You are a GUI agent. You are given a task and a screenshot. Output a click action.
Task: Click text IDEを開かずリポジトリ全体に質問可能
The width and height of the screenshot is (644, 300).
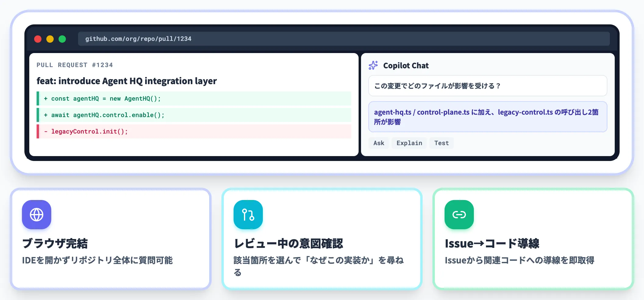pos(97,260)
